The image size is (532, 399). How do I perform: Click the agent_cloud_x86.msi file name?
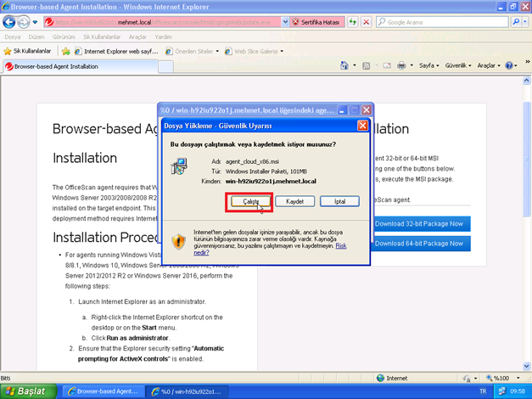(x=252, y=161)
